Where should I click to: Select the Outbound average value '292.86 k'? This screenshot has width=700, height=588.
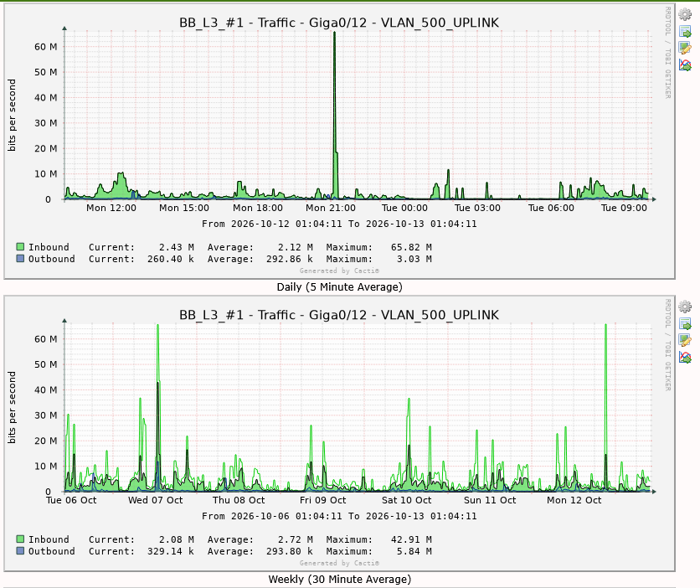coord(289,259)
